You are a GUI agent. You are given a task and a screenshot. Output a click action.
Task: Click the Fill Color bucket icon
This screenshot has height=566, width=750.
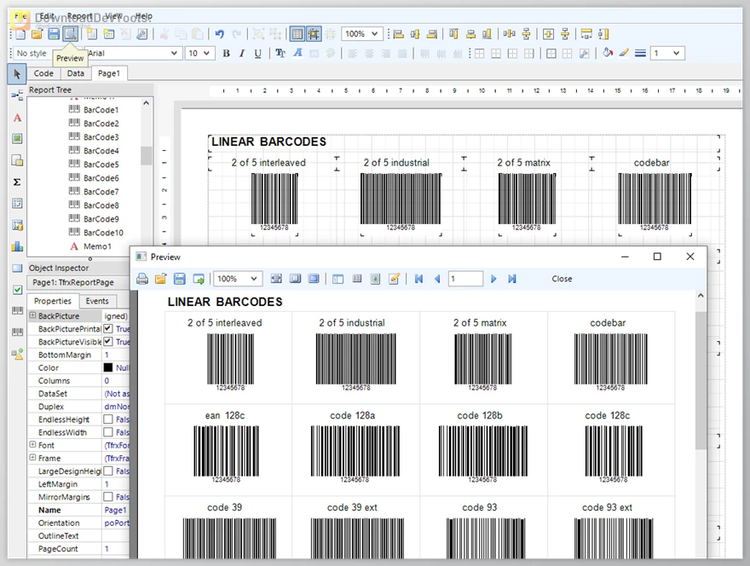pos(607,53)
